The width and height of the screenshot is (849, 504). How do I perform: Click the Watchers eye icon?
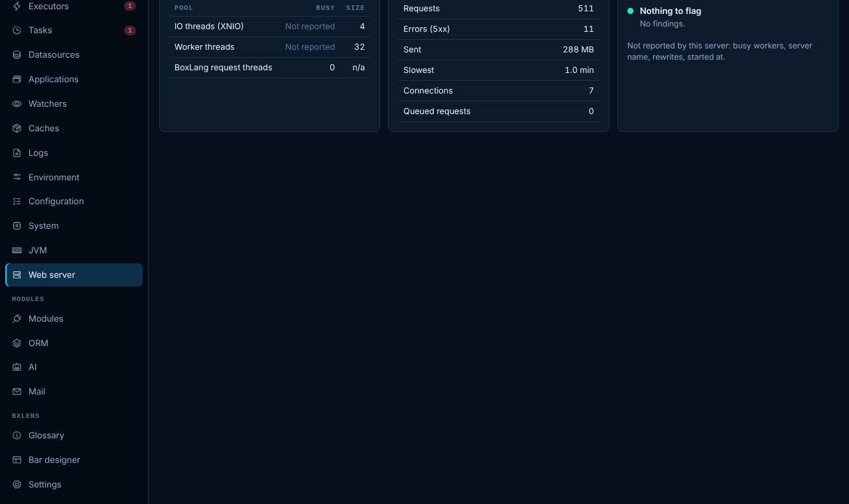click(x=17, y=104)
